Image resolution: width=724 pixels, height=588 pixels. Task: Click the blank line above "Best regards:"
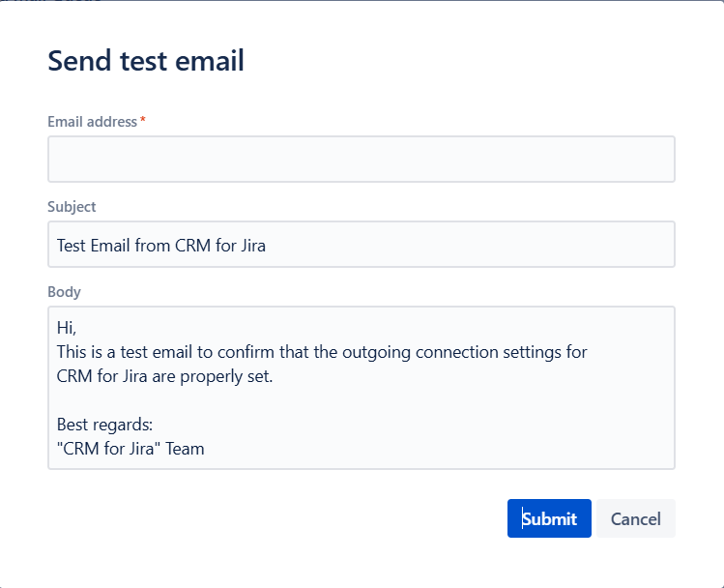click(x=193, y=400)
